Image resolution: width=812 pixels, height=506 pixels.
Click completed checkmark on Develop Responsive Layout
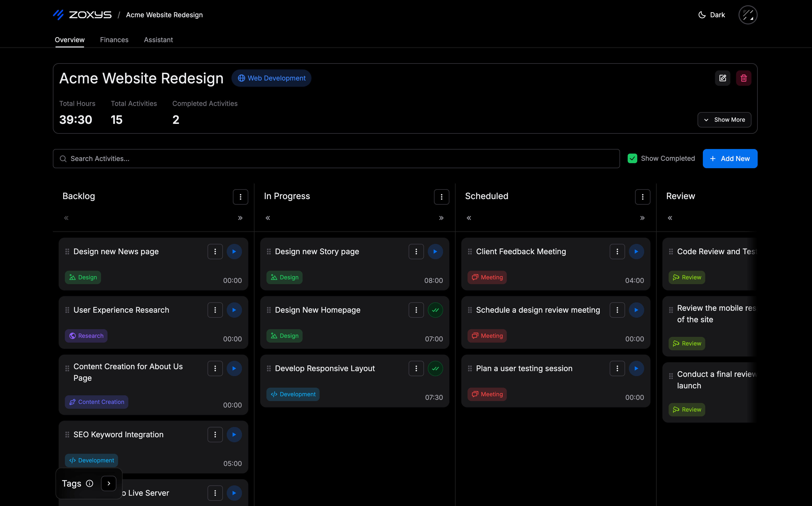(435, 368)
